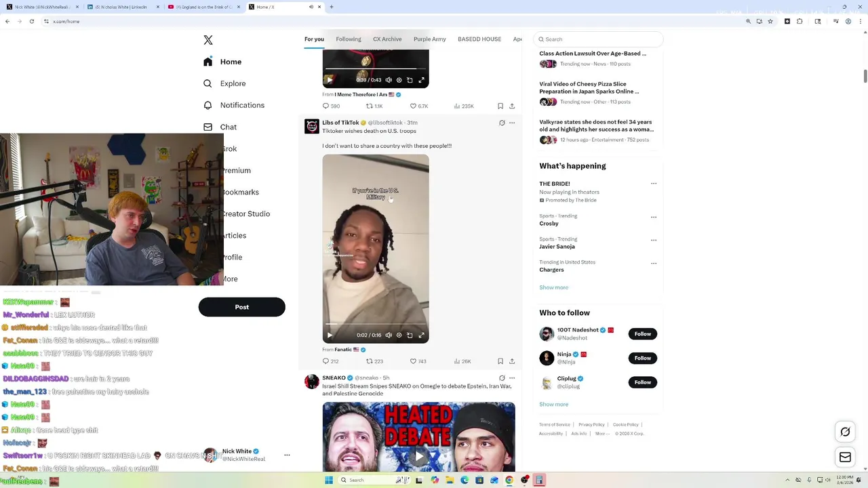The height and width of the screenshot is (488, 868).
Task: Open floating Grok button
Action: pyautogui.click(x=845, y=432)
